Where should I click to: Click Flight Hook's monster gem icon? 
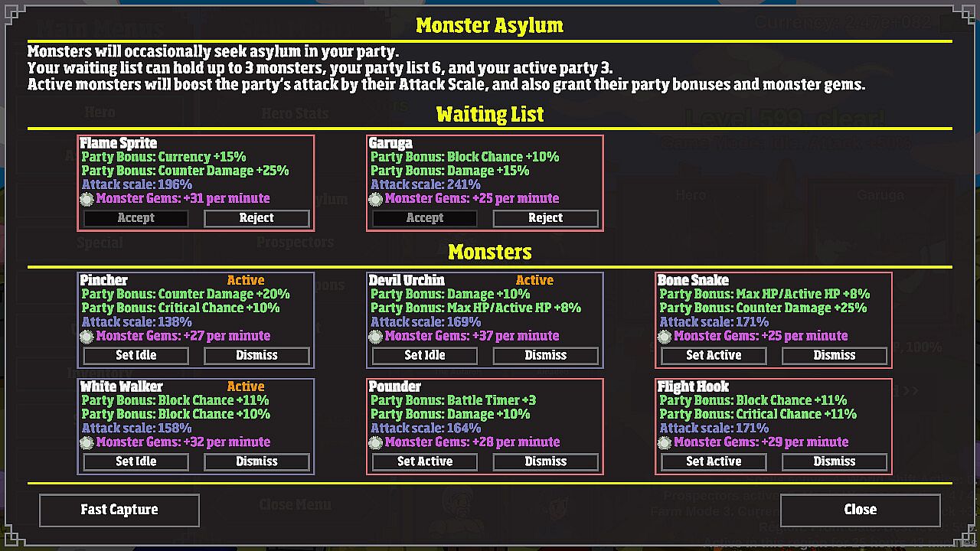[x=664, y=442]
